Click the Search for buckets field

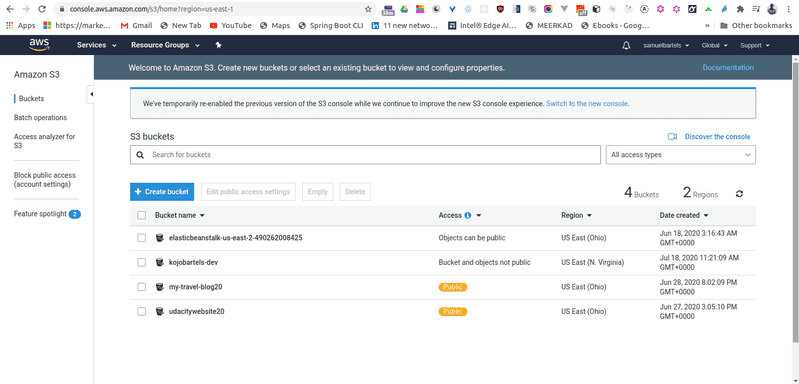click(x=365, y=155)
